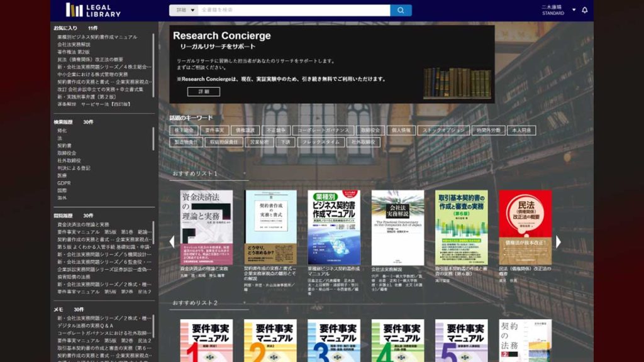The width and height of the screenshot is (644, 362).
Task: Click the 閲覧履歴 list scrollbar
Action: (153, 234)
